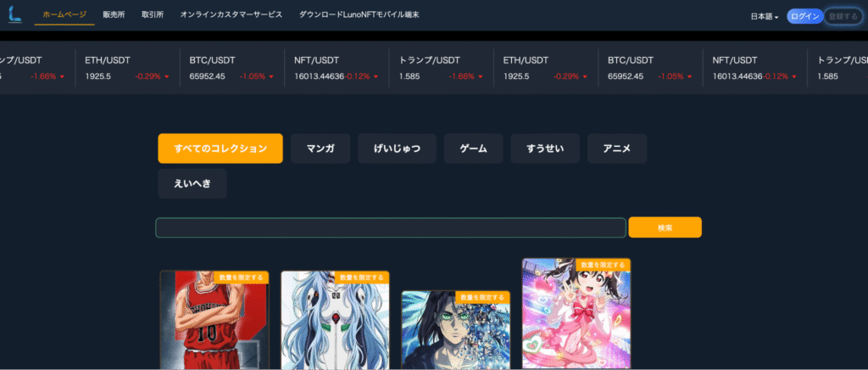Click red down arrow beside first BTC -1.05%
The image size is (868, 370).
coord(271,77)
